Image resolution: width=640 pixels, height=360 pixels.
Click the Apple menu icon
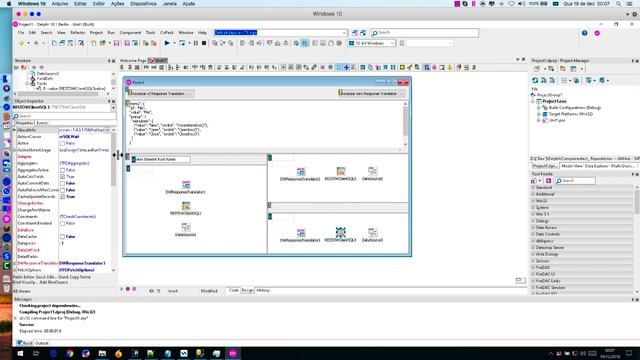pyautogui.click(x=9, y=4)
